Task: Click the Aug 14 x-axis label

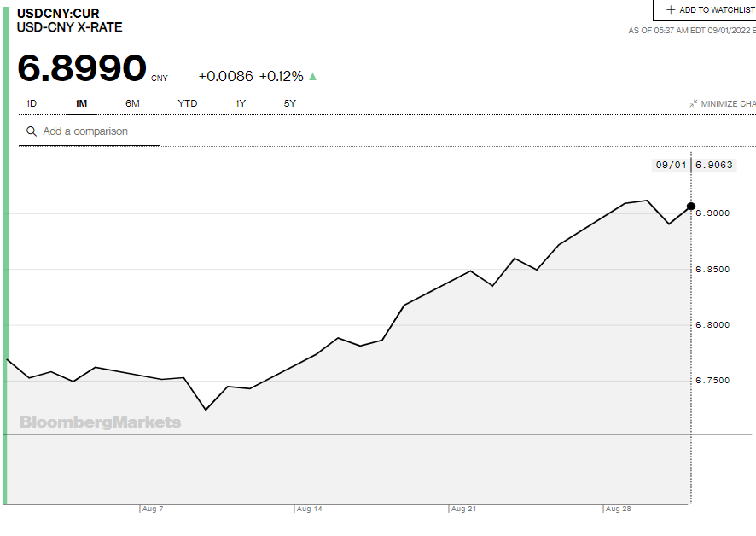Action: (310, 509)
